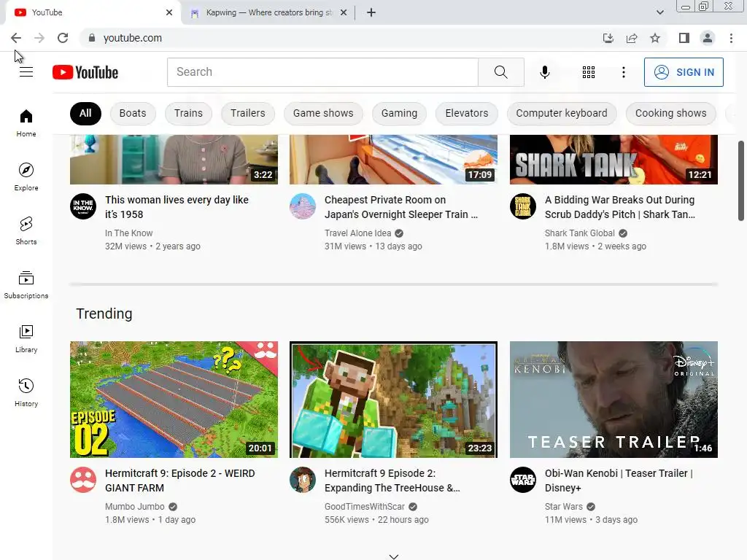Select the All filter chip
The height and width of the screenshot is (560, 747).
point(85,113)
